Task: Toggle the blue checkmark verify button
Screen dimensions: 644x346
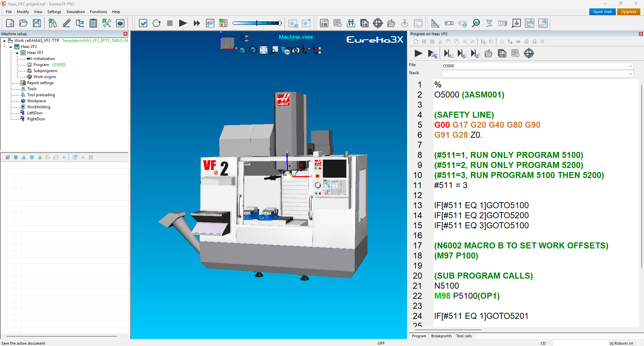Action: [143, 23]
